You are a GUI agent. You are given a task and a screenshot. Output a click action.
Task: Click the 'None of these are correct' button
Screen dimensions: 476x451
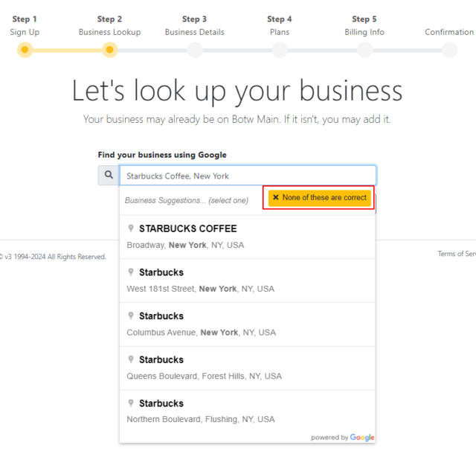(x=319, y=198)
